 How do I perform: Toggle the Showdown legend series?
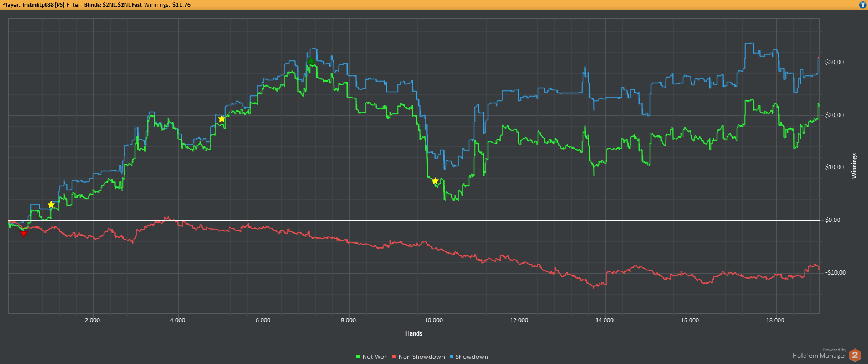click(x=468, y=357)
